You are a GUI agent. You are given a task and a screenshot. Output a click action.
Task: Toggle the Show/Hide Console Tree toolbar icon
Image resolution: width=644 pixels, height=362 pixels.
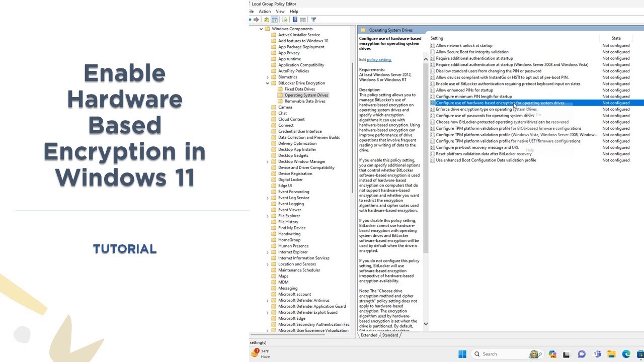(275, 20)
